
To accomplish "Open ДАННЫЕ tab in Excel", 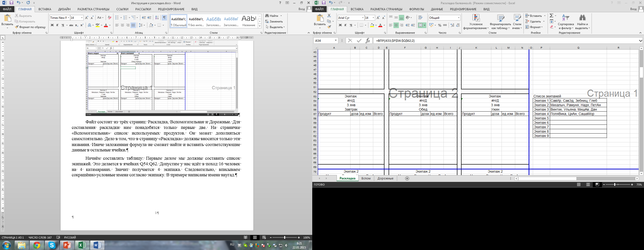I will pos(437,9).
